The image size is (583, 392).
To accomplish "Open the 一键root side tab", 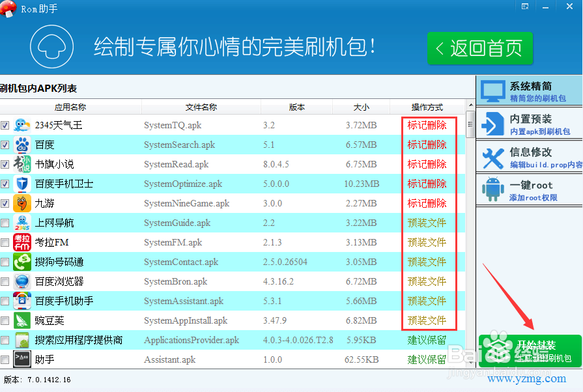I will pos(530,189).
